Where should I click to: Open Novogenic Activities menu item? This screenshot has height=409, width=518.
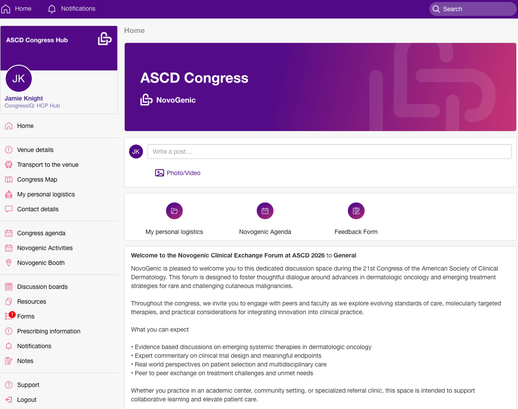coord(45,248)
